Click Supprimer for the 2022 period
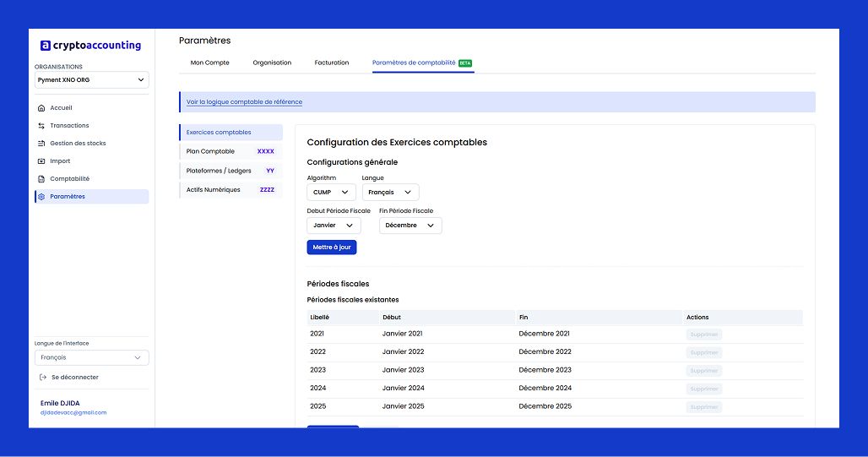The image size is (868, 457). click(704, 352)
